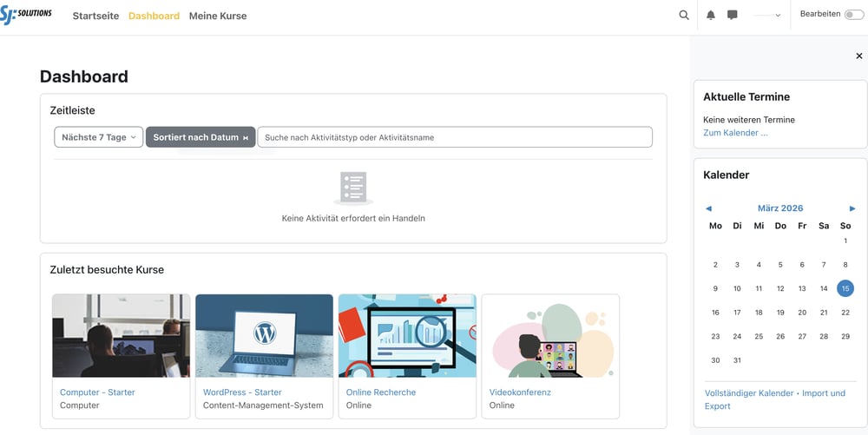Go to previous month arrow in Kalender

(x=708, y=208)
